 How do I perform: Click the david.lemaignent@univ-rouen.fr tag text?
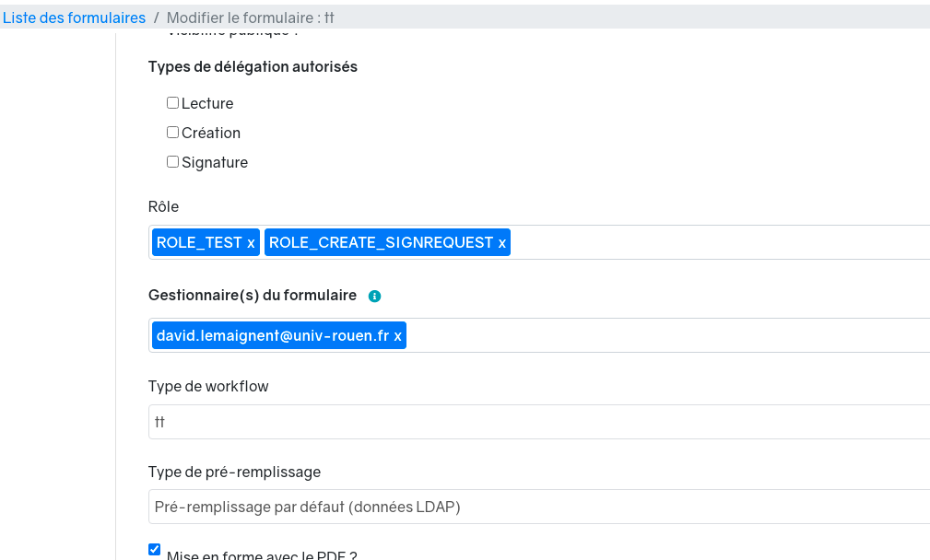point(272,336)
